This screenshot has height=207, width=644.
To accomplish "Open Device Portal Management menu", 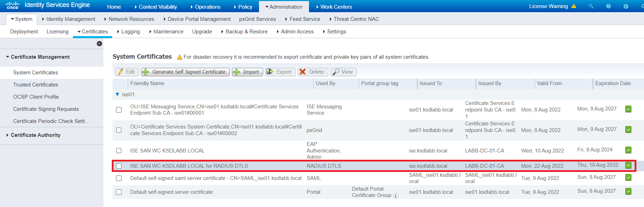I will 196,19.
